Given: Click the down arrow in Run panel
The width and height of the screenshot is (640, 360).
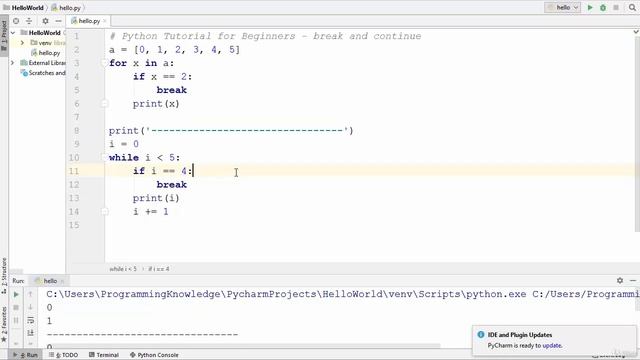Looking at the screenshot, I should pyautogui.click(x=30, y=307).
